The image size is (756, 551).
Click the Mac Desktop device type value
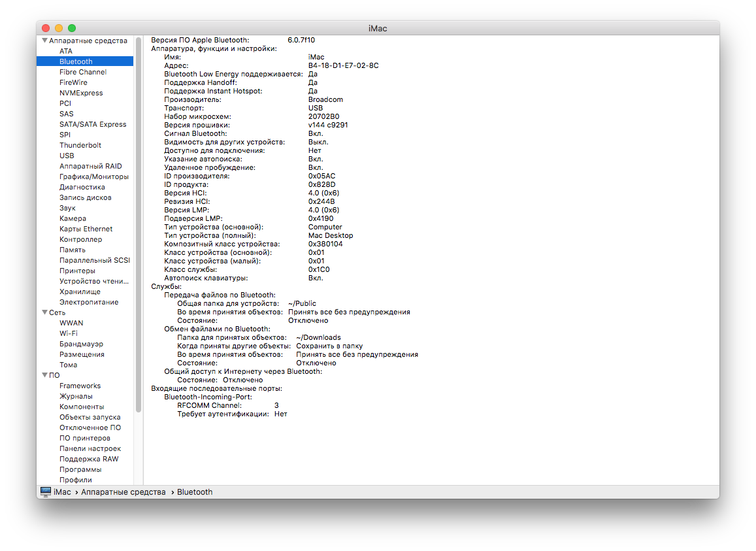click(x=330, y=235)
